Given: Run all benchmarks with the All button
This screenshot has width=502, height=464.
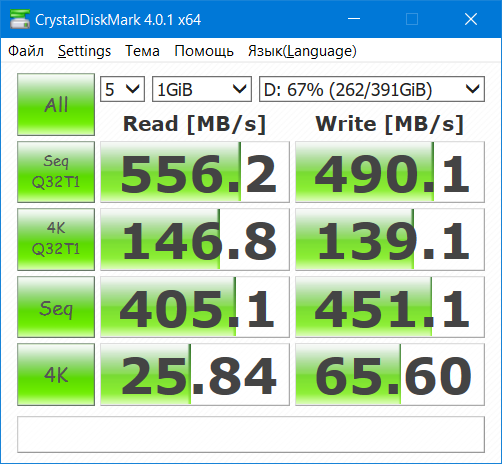Looking at the screenshot, I should pyautogui.click(x=56, y=104).
